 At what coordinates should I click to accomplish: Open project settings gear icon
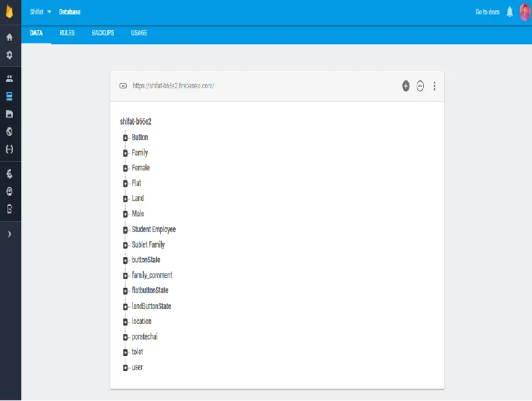coord(9,55)
